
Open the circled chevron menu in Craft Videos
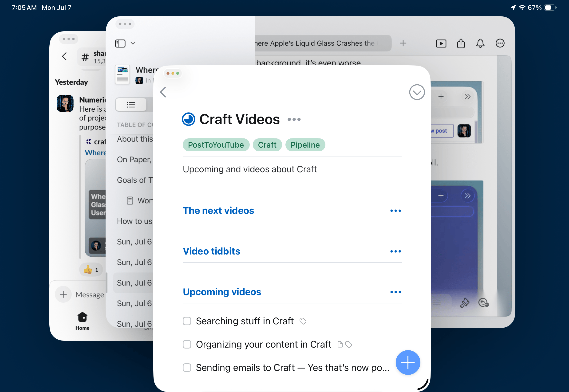click(x=417, y=92)
